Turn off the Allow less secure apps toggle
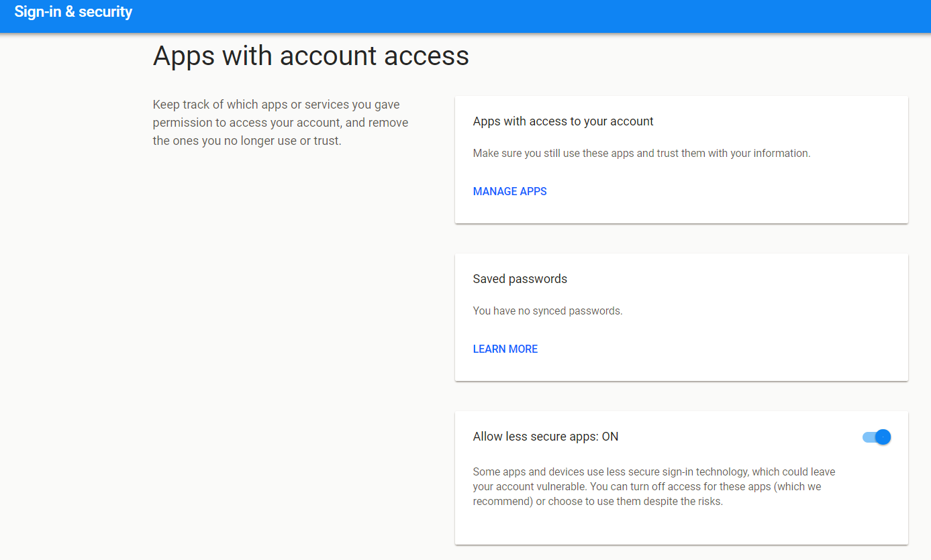This screenshot has width=931, height=560. [877, 437]
